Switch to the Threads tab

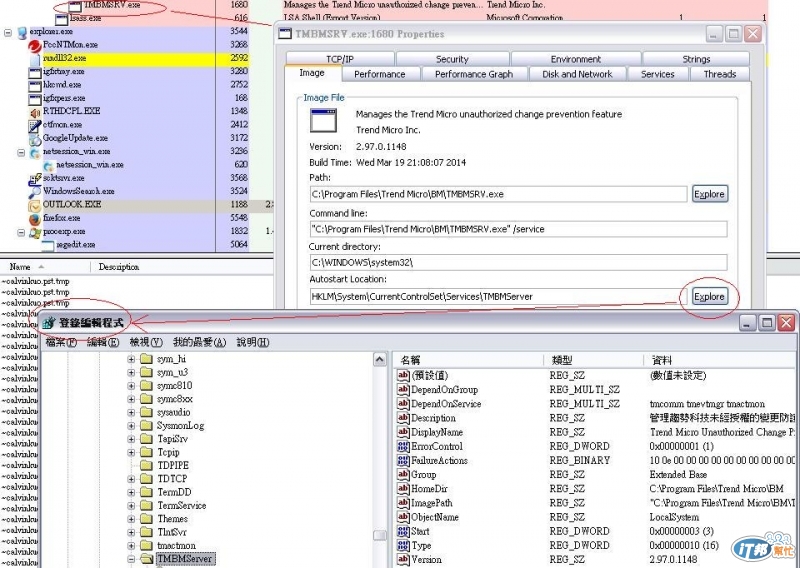pyautogui.click(x=720, y=74)
